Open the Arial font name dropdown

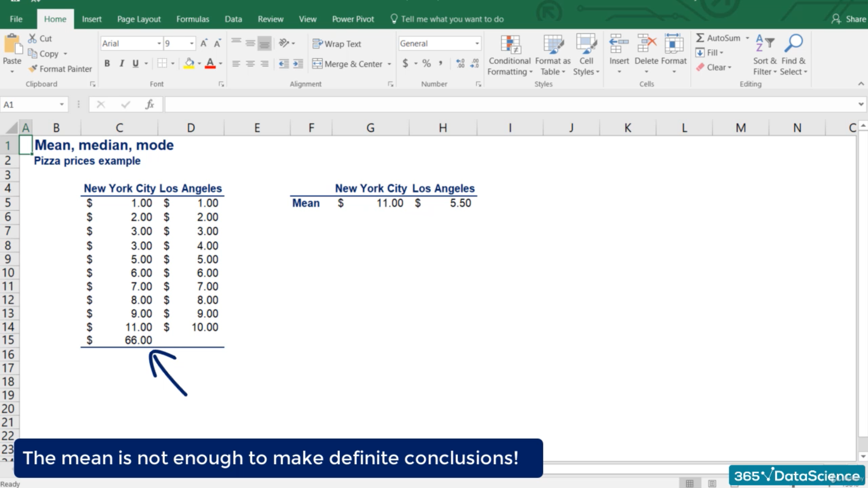click(159, 43)
